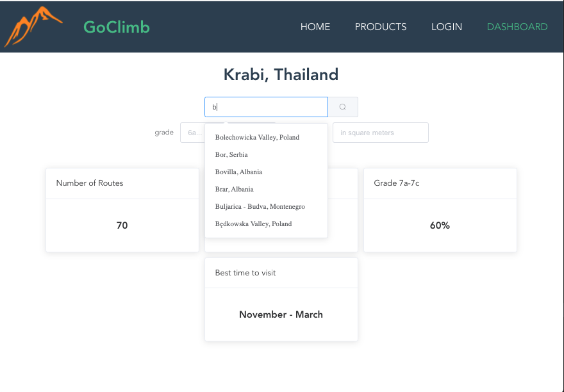Click the mountain logo icon
The image size is (564, 392).
[x=32, y=26]
